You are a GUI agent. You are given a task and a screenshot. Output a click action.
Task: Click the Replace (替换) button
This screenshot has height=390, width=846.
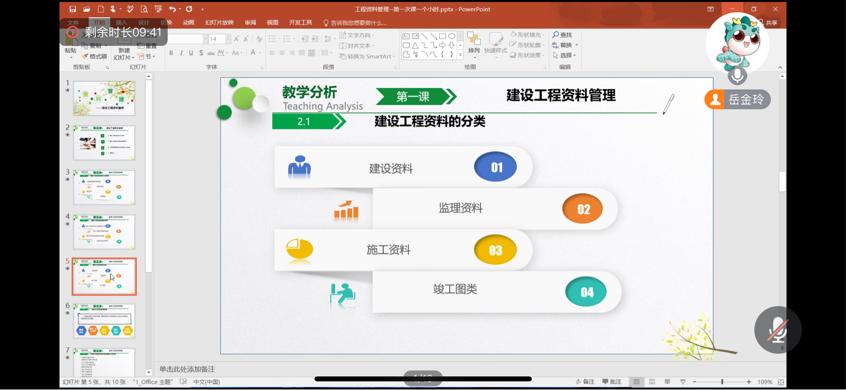pyautogui.click(x=565, y=45)
